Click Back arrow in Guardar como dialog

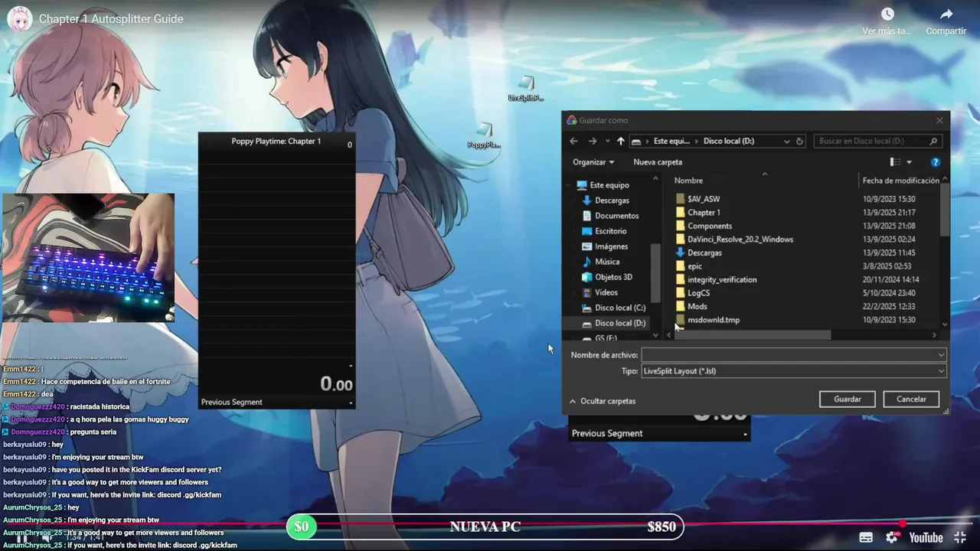pyautogui.click(x=573, y=141)
